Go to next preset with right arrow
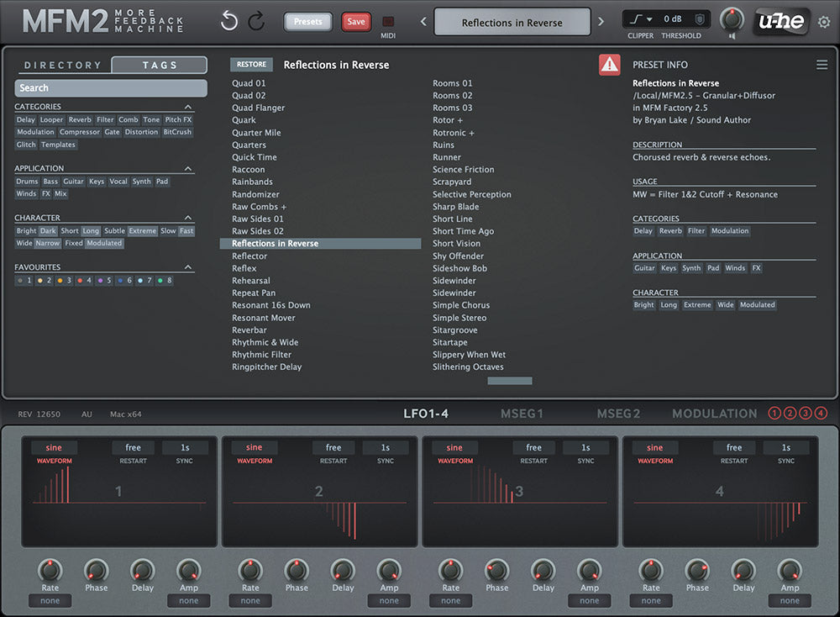The width and height of the screenshot is (840, 617). tap(601, 22)
